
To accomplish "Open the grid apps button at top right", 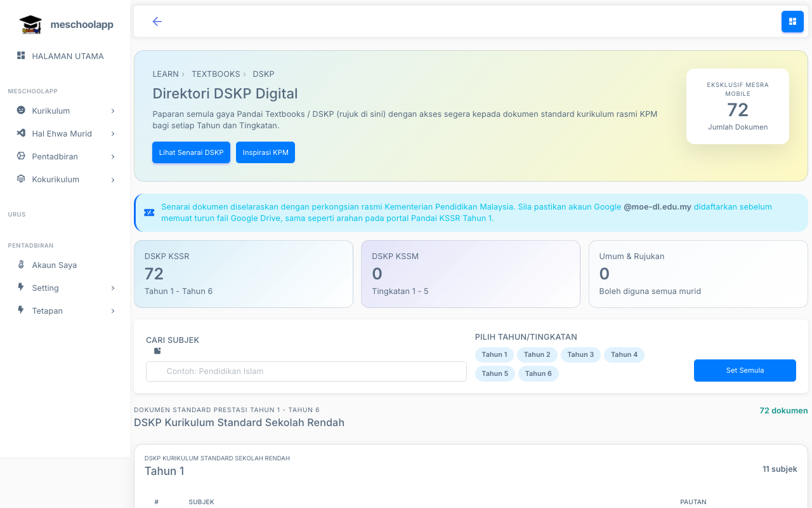I will (792, 22).
